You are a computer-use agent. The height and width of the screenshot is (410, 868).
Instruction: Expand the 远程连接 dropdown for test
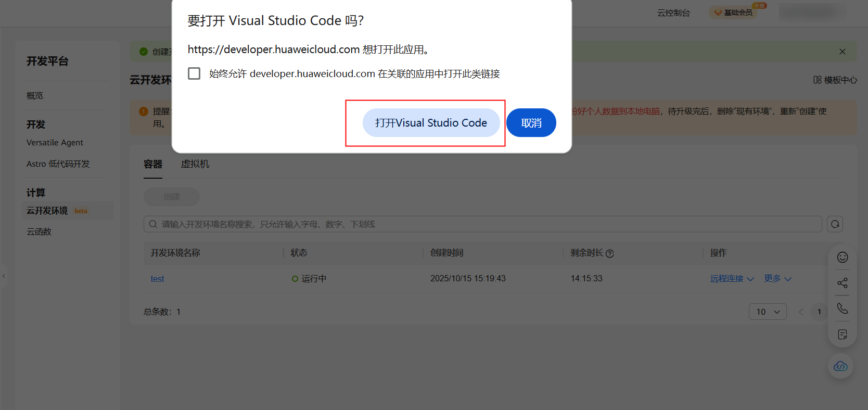732,279
